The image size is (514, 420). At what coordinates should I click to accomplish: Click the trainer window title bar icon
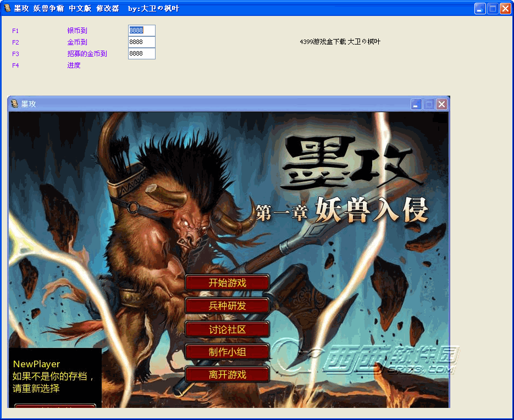[7, 8]
